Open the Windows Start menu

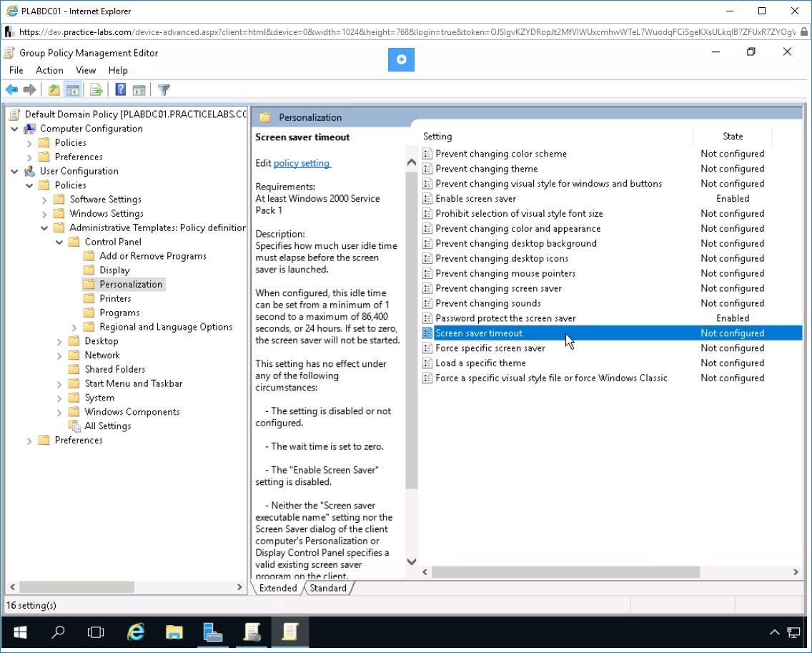[20, 632]
